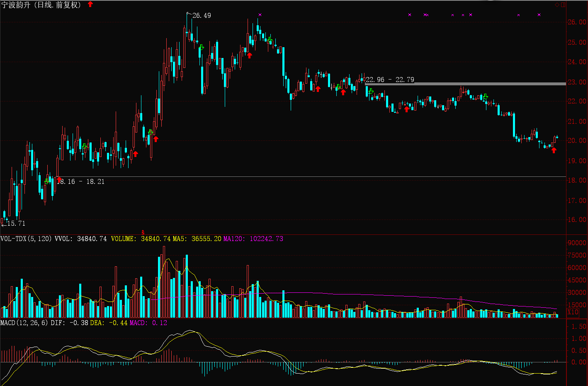This screenshot has height=386, width=588.
Task: Click the 26.00 price axis label
Action: click(x=577, y=22)
